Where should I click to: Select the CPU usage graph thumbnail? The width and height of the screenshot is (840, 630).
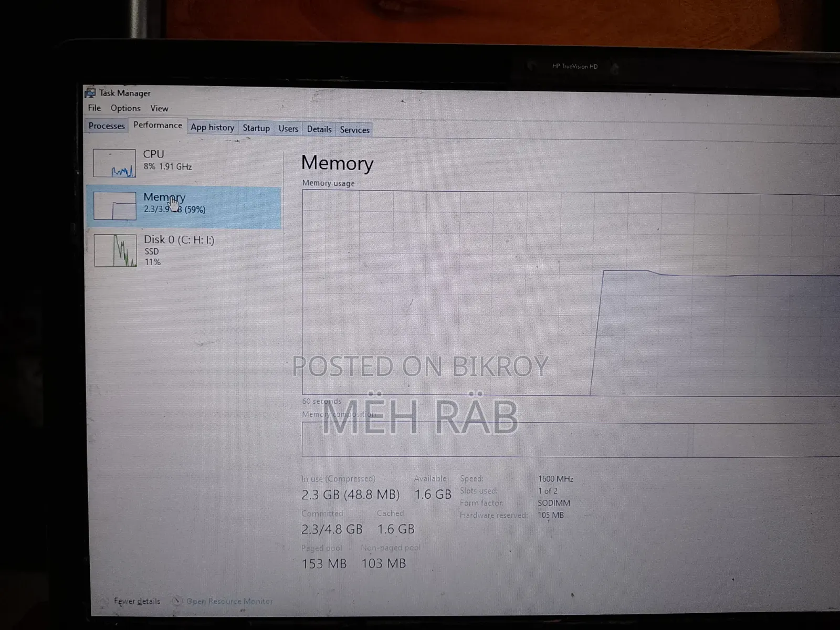(x=114, y=163)
